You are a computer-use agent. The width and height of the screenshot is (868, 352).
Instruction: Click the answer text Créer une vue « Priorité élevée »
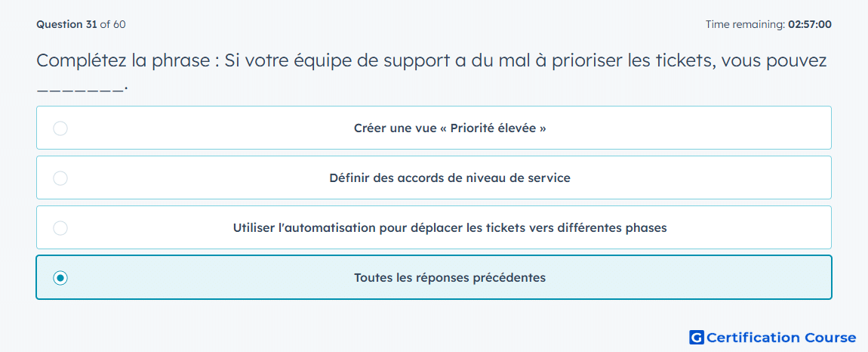point(450,128)
